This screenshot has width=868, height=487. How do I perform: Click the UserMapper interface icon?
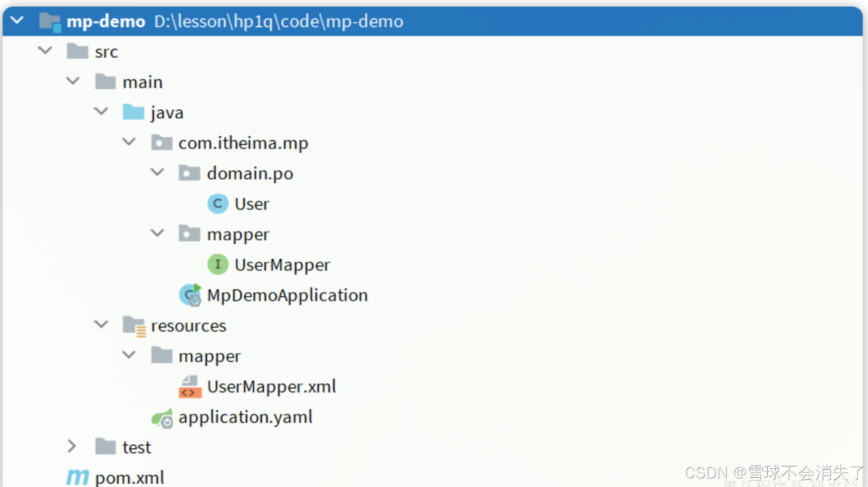(217, 264)
